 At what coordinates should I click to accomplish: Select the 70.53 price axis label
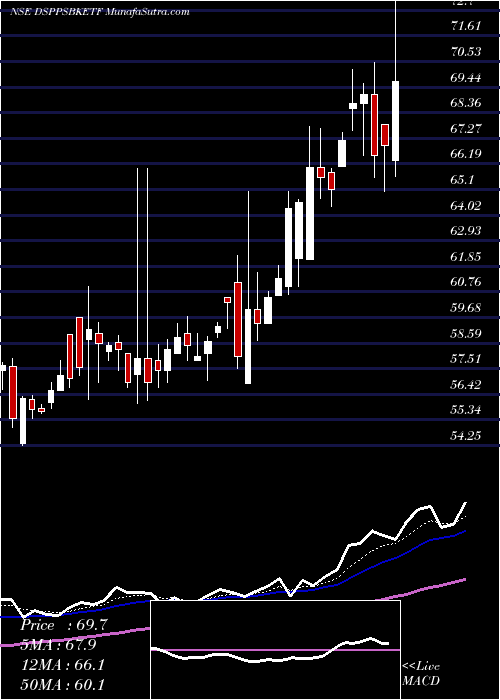466,52
